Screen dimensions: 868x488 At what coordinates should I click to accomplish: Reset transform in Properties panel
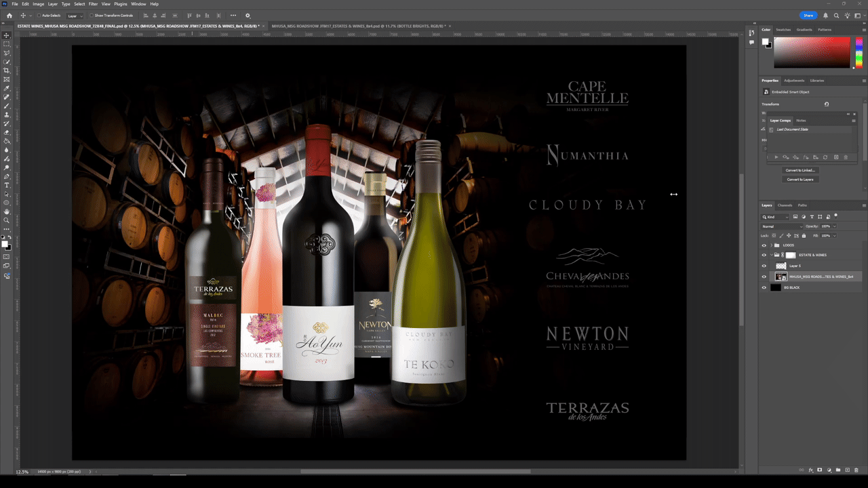[x=827, y=104]
